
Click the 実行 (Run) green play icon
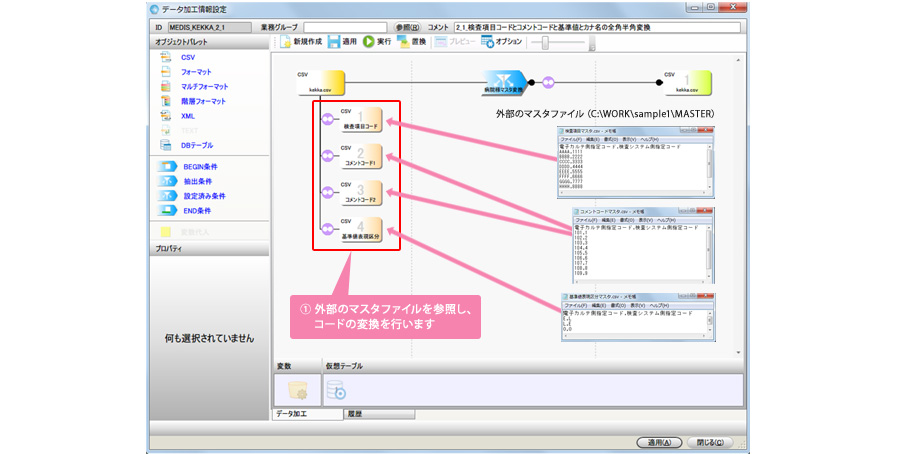pos(369,42)
